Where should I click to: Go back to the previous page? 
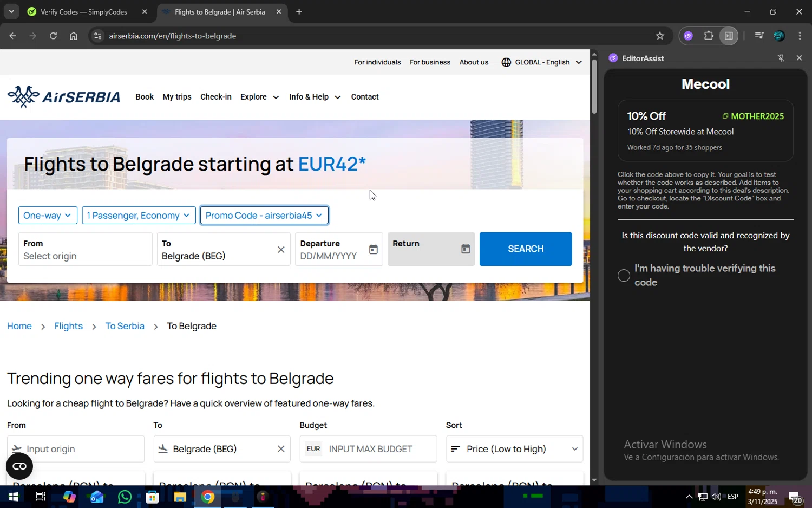click(12, 36)
